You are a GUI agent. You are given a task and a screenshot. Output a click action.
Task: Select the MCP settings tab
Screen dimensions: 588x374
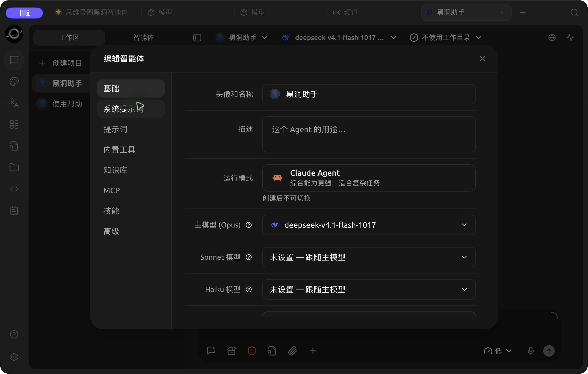131,190
